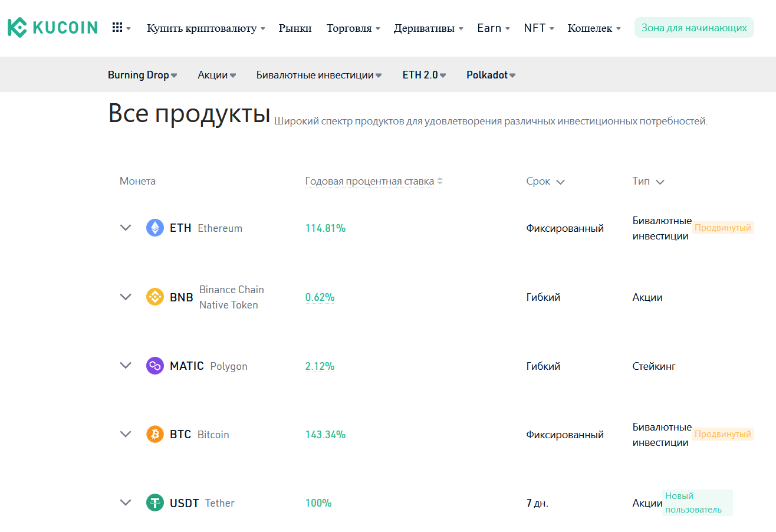Image resolution: width=776 pixels, height=532 pixels.
Task: Open the Кошелек menu
Action: click(x=594, y=28)
